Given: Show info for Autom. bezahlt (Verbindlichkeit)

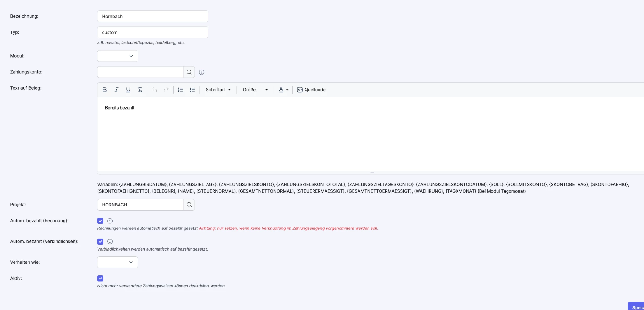Looking at the screenshot, I should 110,241.
